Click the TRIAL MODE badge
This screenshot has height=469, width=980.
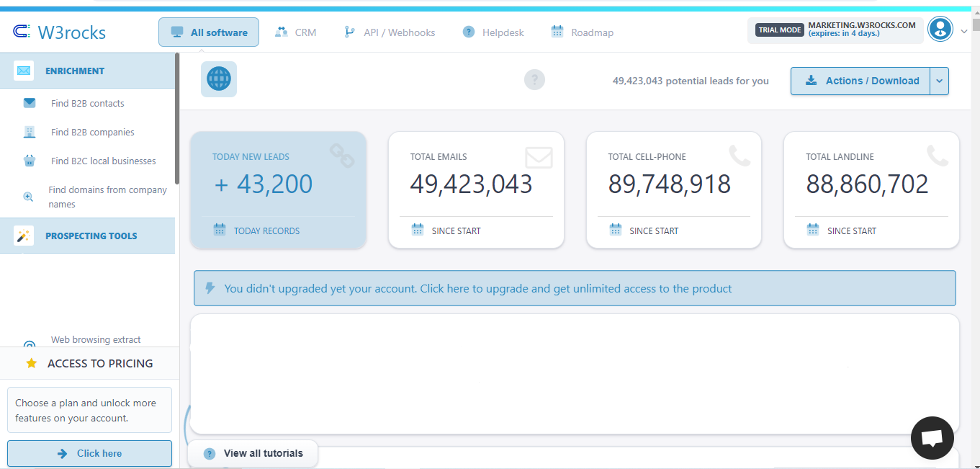point(780,30)
